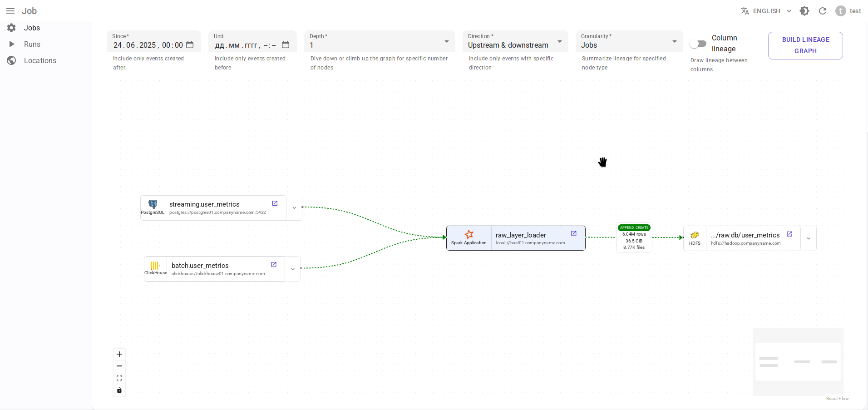This screenshot has height=410, width=868.
Task: Click the refresh icon in header
Action: (x=823, y=11)
